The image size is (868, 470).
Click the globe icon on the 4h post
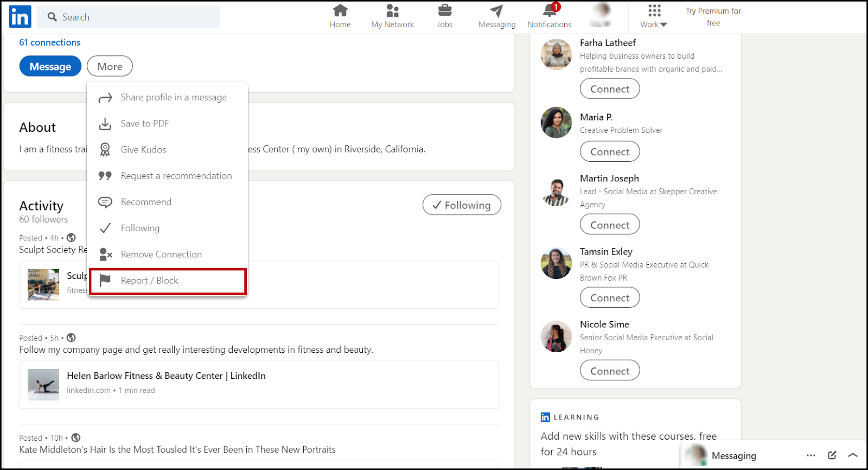[x=71, y=238]
